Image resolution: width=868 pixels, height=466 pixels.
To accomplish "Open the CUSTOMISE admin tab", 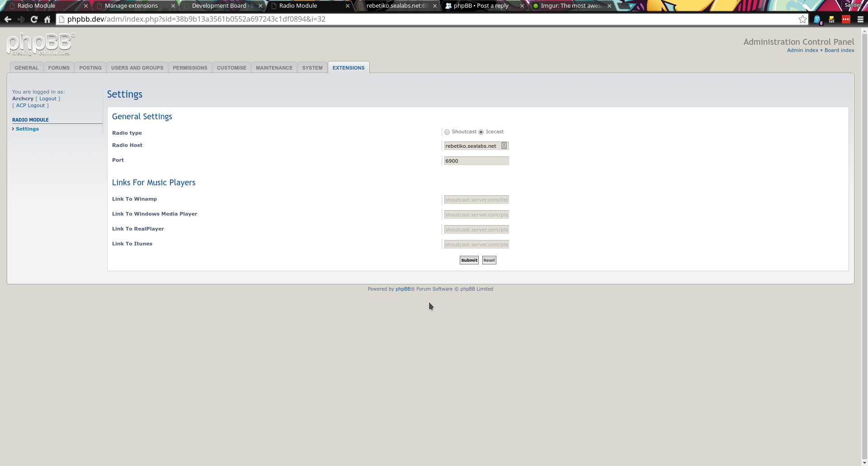I will pyautogui.click(x=231, y=67).
